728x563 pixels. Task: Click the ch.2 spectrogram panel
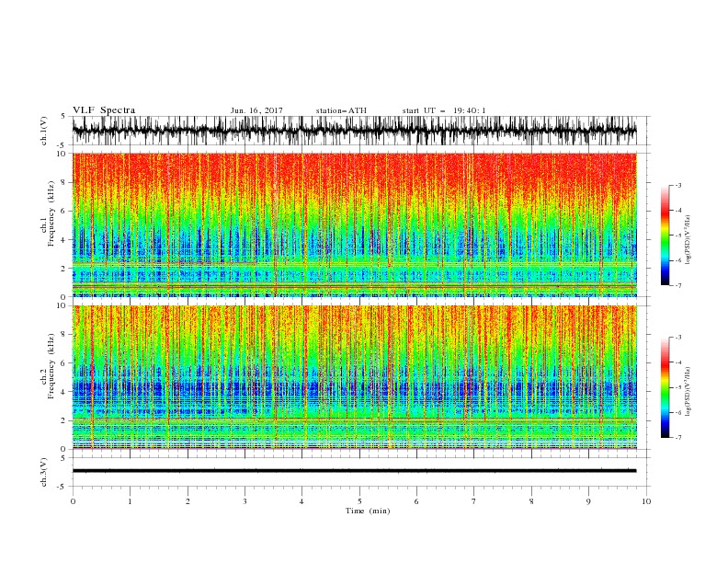pyautogui.click(x=354, y=377)
